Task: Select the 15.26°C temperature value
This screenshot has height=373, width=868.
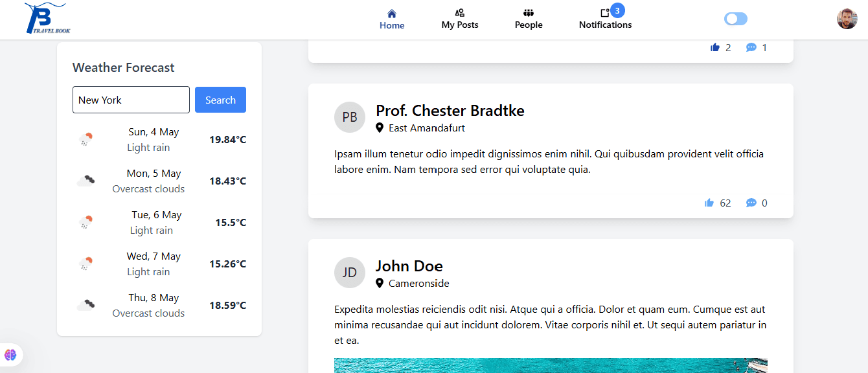Action: coord(227,264)
